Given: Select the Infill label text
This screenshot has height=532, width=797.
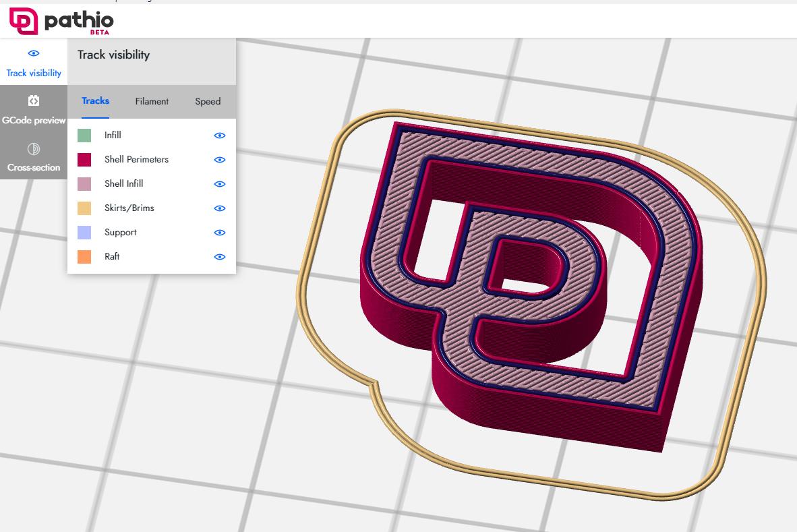Looking at the screenshot, I should 113,135.
